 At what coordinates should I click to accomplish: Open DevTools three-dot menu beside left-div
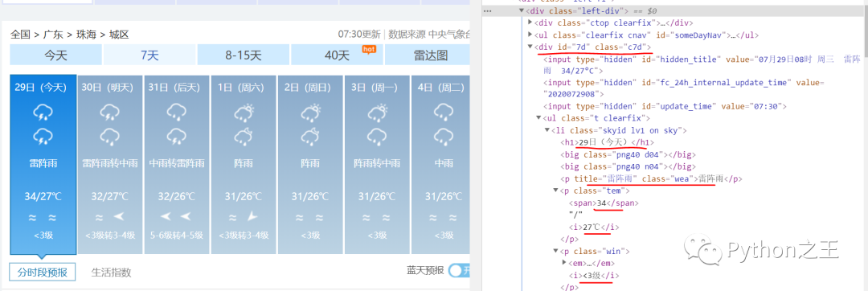[x=488, y=10]
